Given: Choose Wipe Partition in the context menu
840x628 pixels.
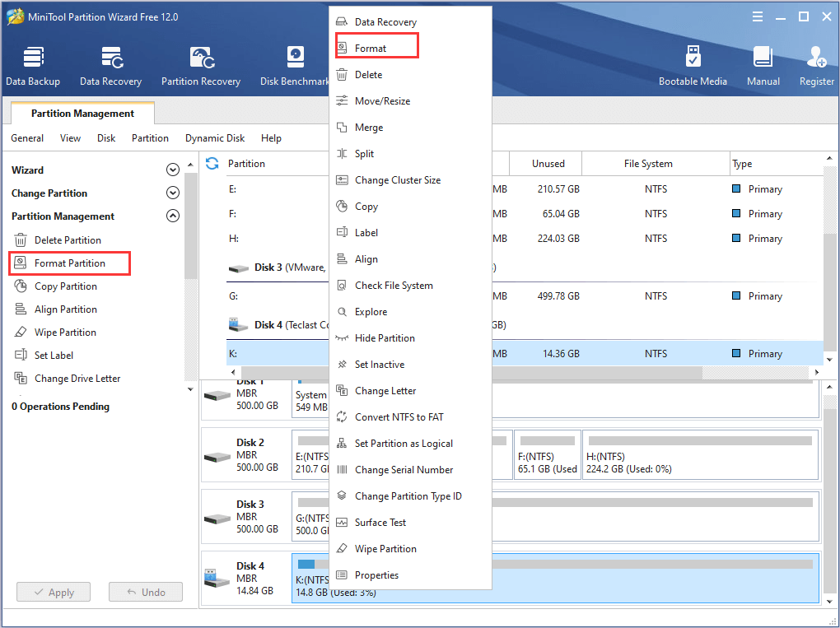Looking at the screenshot, I should (x=410, y=549).
